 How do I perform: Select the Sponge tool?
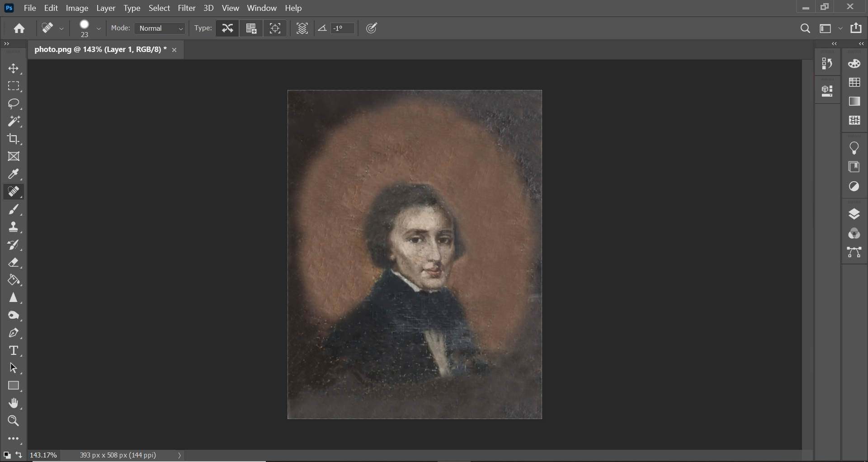14,316
